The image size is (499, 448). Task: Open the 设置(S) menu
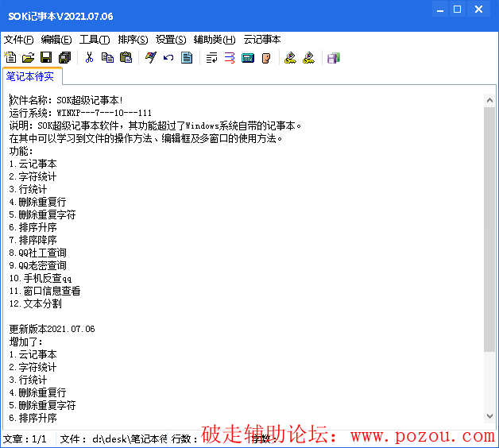coord(171,40)
